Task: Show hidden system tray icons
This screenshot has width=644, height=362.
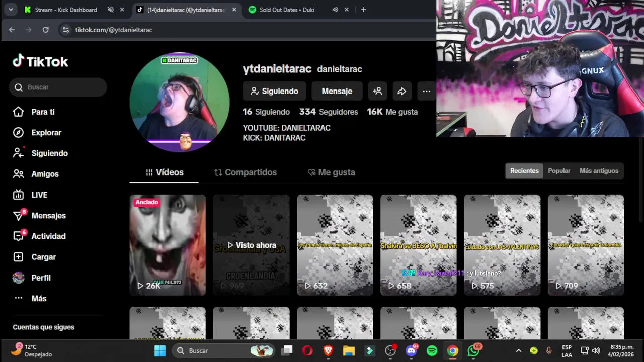Action: click(x=519, y=350)
